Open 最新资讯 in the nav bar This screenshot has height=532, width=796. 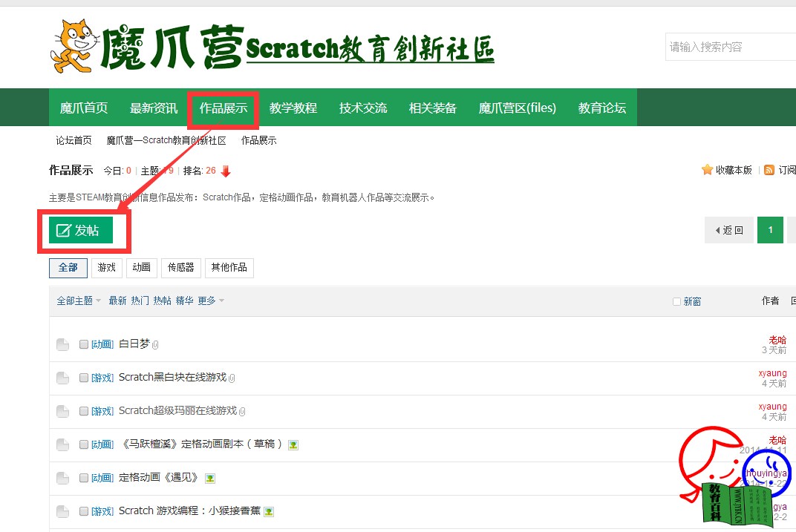pos(153,108)
